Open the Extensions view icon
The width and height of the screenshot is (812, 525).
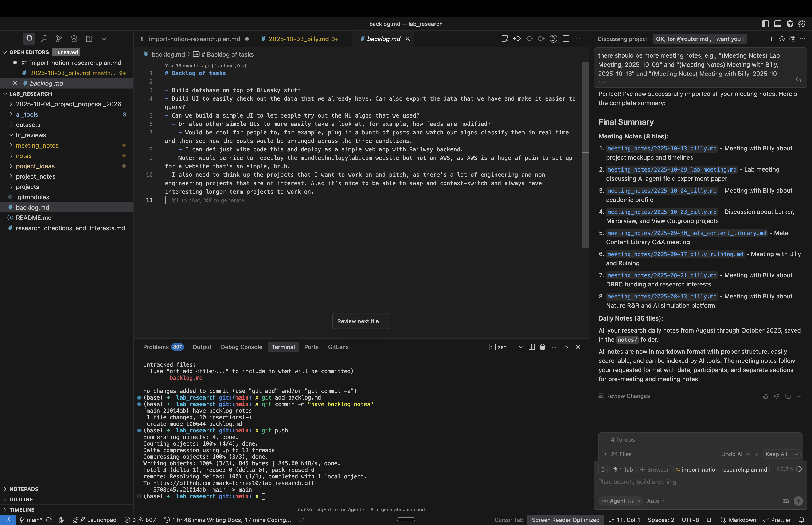point(89,39)
